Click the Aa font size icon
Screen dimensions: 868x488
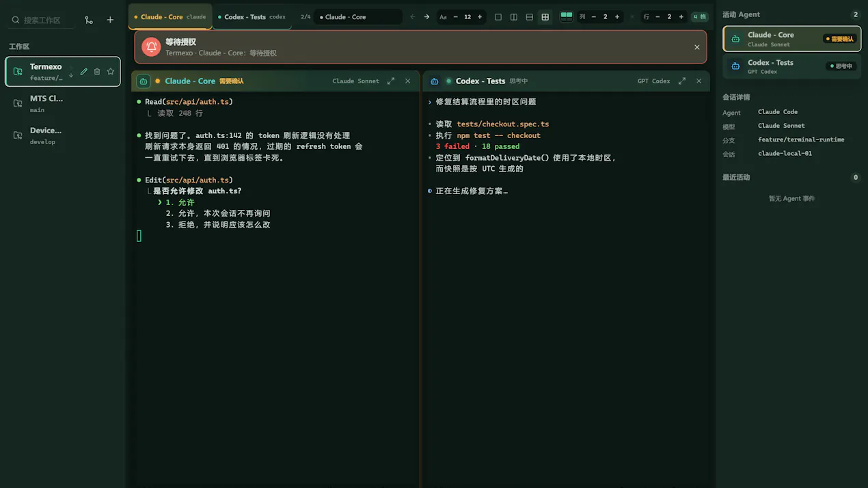click(443, 16)
